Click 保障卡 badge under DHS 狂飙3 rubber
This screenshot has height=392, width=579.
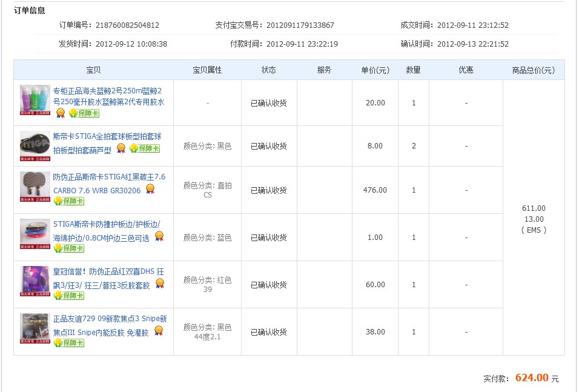68,296
